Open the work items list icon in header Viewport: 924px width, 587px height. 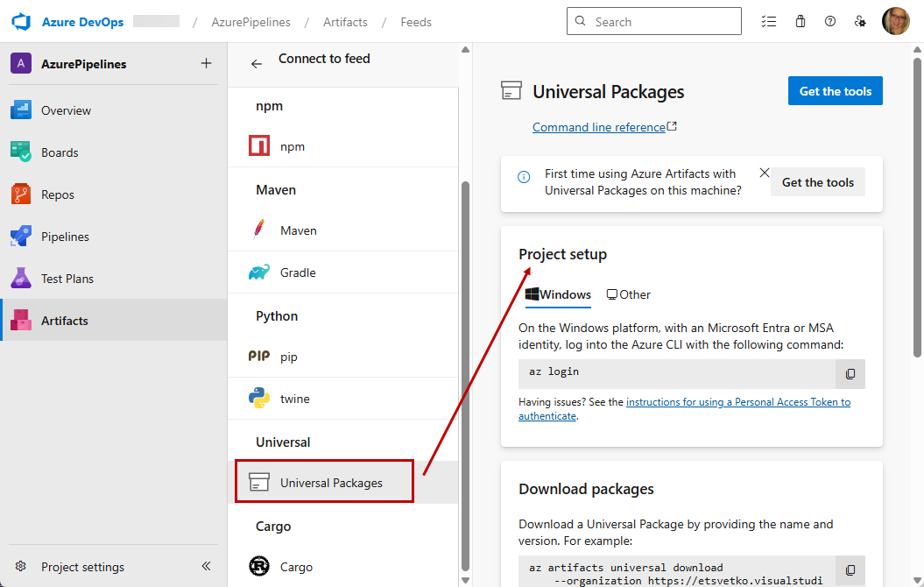coord(768,22)
